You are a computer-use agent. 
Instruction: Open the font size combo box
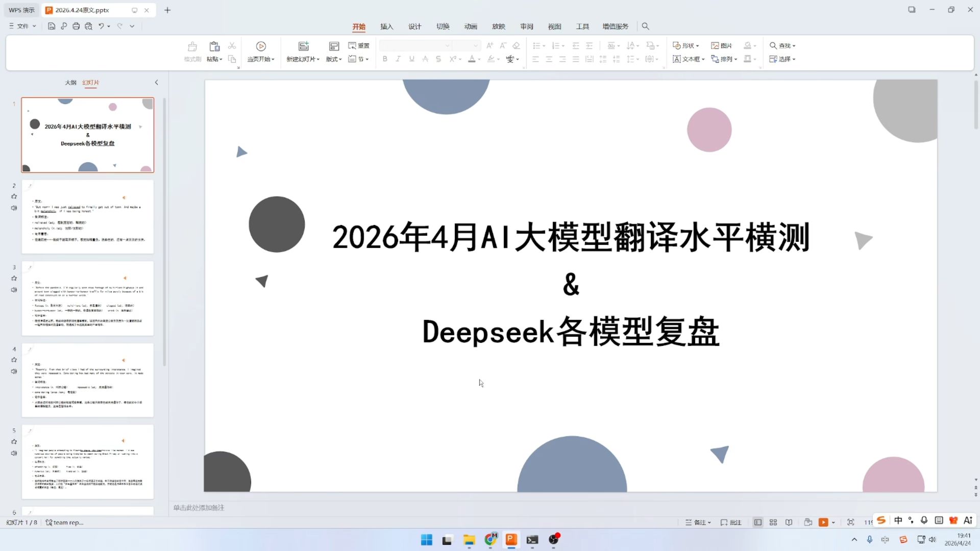pos(467,46)
